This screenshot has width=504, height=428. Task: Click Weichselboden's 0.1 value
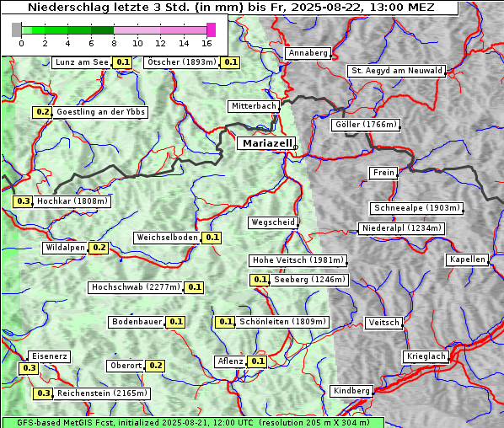tap(212, 238)
